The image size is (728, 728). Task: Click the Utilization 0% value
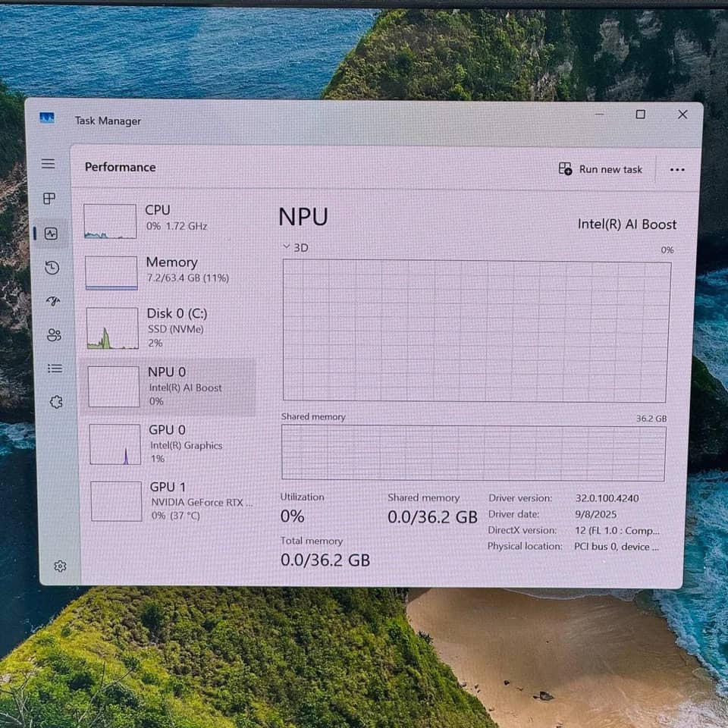pos(292,516)
